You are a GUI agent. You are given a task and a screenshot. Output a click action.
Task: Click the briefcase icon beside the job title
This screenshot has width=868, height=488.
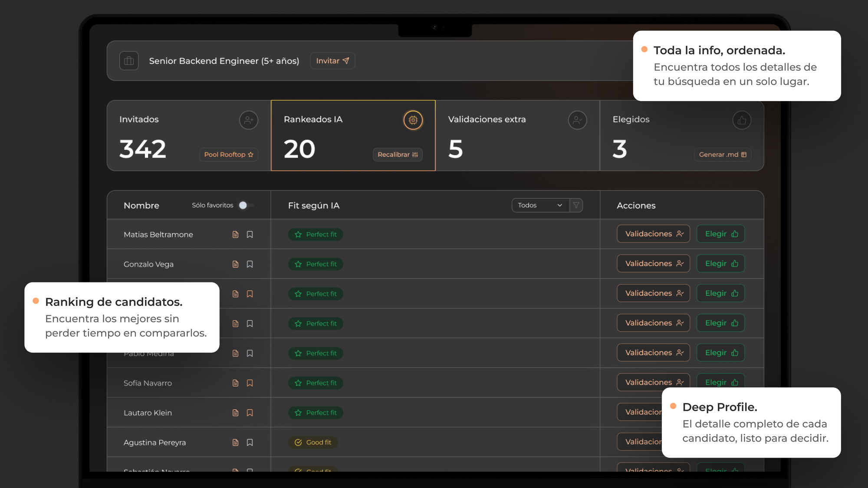coord(129,61)
